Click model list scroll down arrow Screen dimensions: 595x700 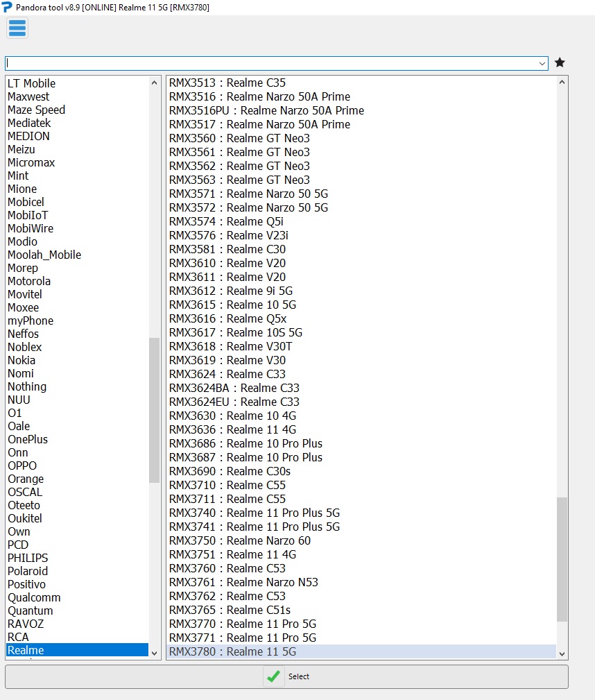click(562, 654)
